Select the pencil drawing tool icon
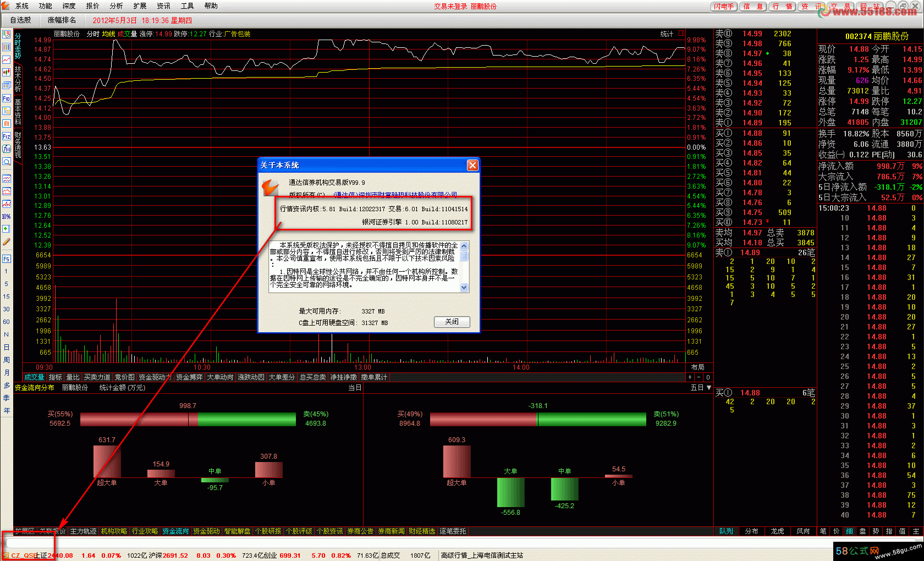 click(7, 241)
